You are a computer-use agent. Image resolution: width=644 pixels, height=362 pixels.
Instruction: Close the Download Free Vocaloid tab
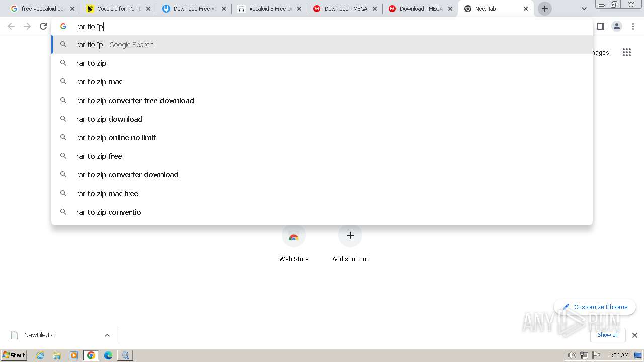coord(224,9)
